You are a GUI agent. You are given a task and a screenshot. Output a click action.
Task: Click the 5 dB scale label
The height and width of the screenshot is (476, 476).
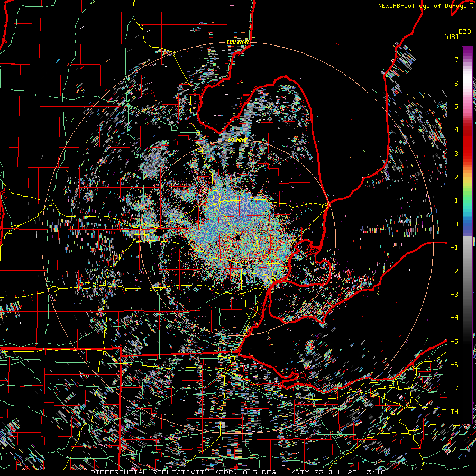tap(456, 106)
